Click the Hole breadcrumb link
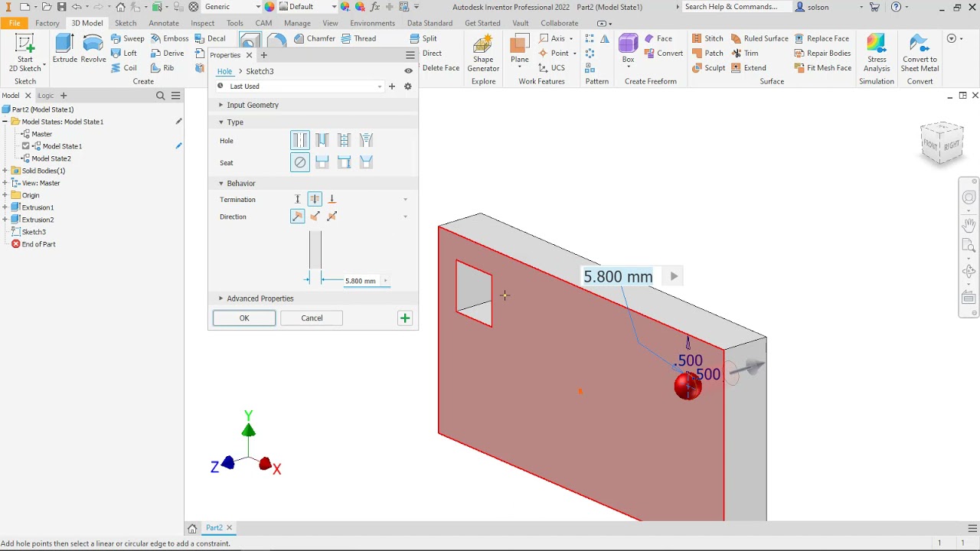 point(224,71)
